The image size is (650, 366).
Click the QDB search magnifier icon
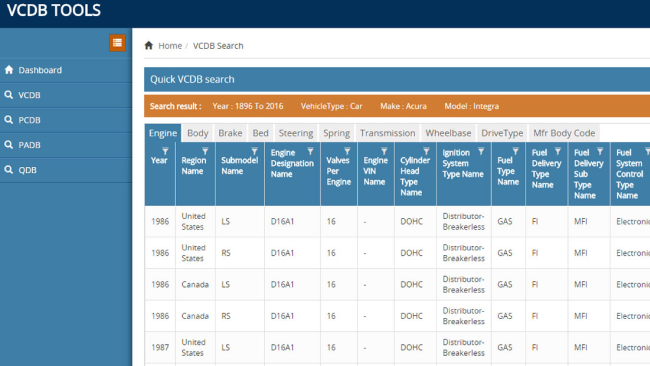pyautogui.click(x=9, y=169)
